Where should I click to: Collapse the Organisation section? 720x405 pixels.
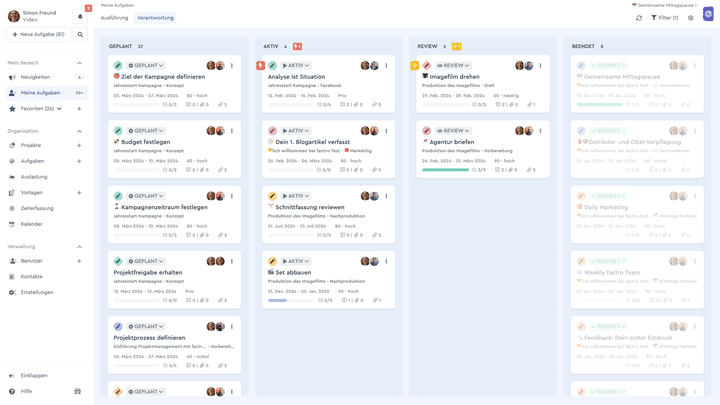[79, 131]
